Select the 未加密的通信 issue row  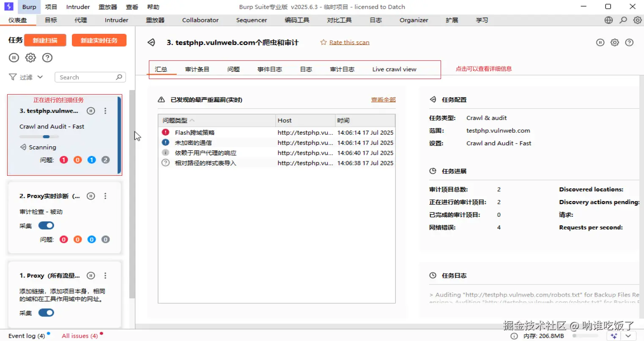(277, 142)
